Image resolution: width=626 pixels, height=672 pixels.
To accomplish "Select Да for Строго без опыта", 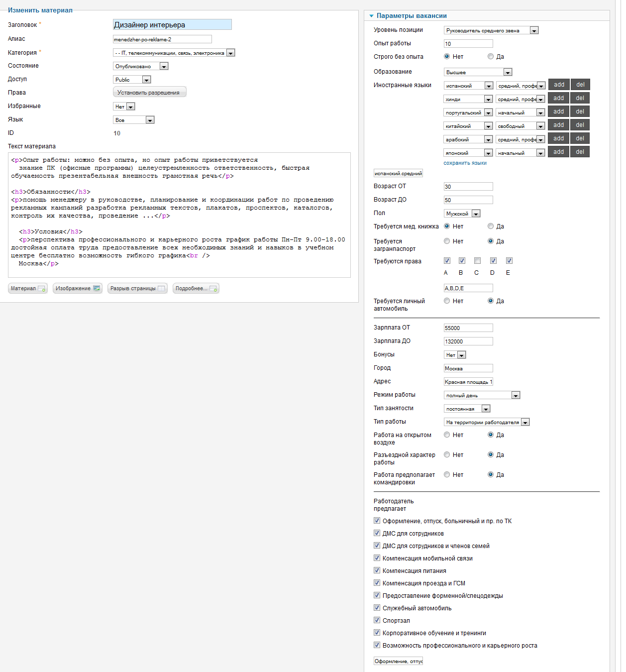I will pos(491,57).
